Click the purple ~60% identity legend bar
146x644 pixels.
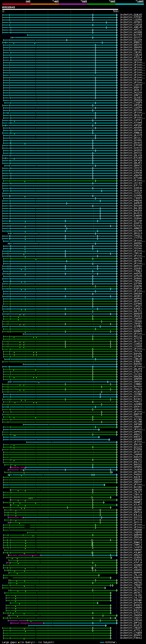pos(73,4)
